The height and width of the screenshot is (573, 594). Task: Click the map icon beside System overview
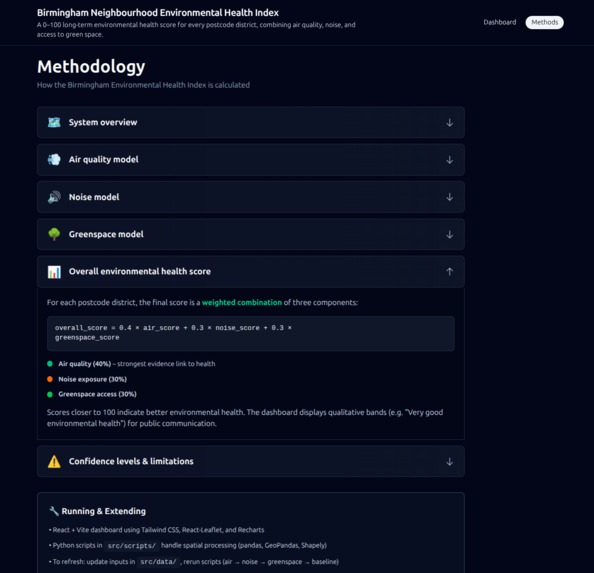tap(54, 122)
